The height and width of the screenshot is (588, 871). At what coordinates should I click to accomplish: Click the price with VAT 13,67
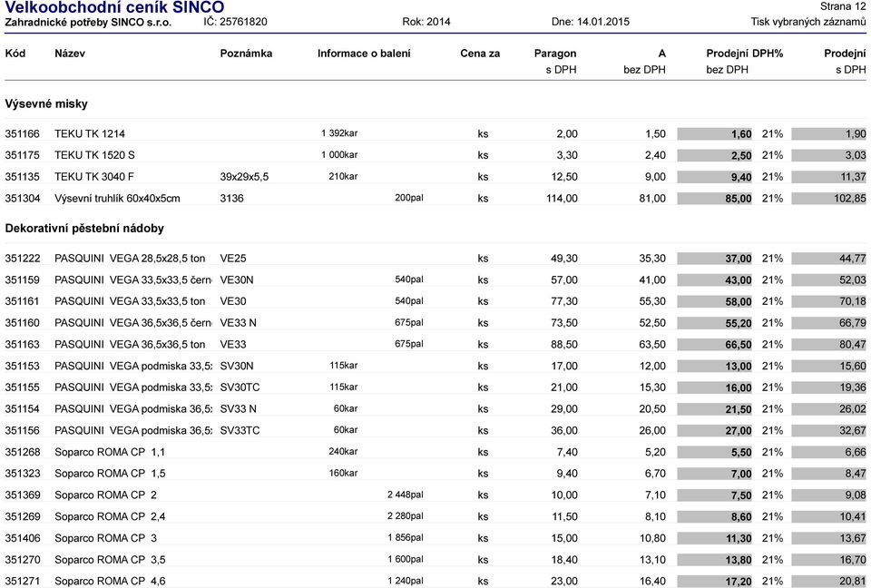pyautogui.click(x=828, y=538)
